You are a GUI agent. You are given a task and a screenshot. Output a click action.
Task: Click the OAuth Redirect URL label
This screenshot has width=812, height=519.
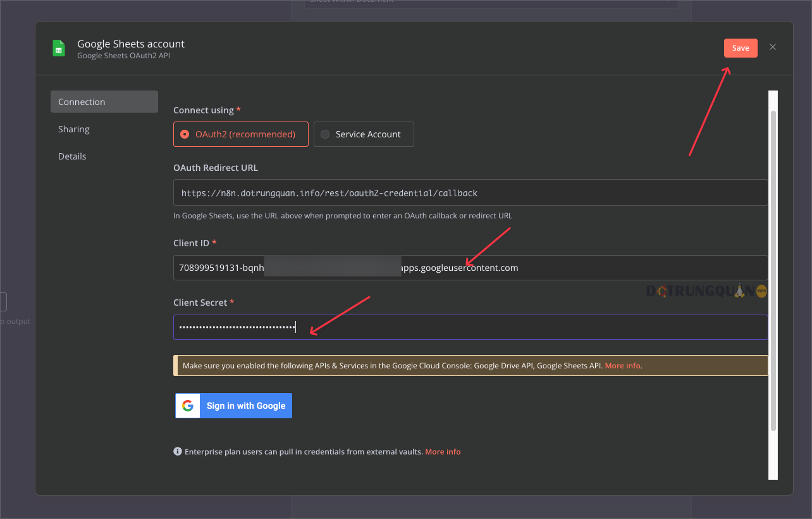(216, 168)
